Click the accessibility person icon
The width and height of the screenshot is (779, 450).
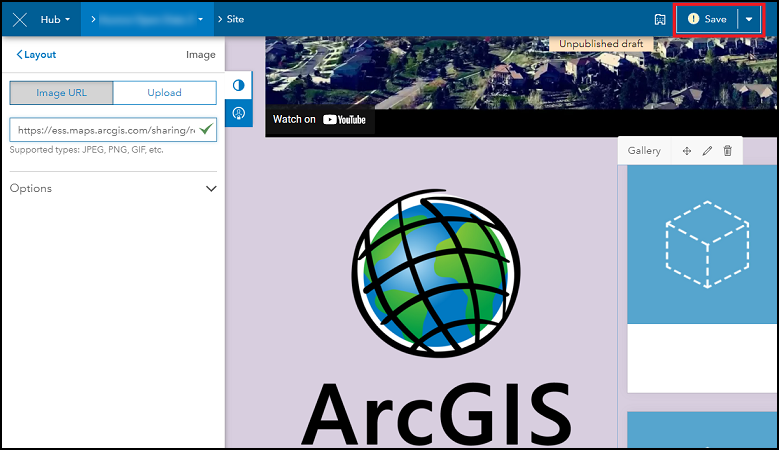(238, 113)
